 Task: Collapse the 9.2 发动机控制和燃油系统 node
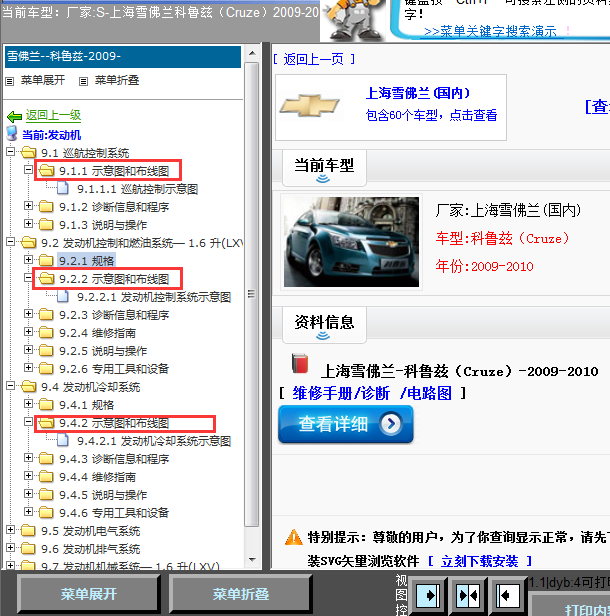tap(11, 242)
